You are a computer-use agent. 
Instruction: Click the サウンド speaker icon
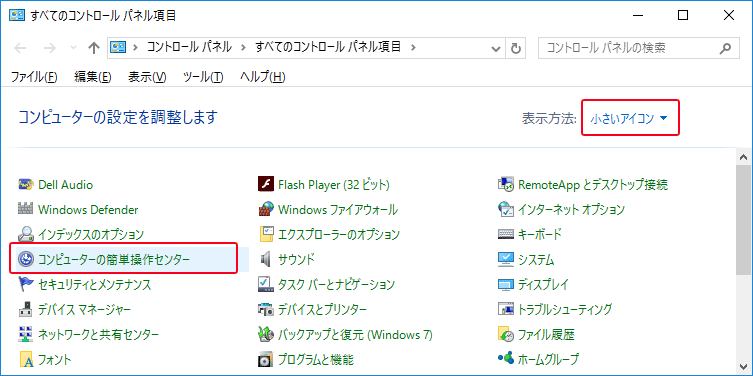tap(266, 259)
